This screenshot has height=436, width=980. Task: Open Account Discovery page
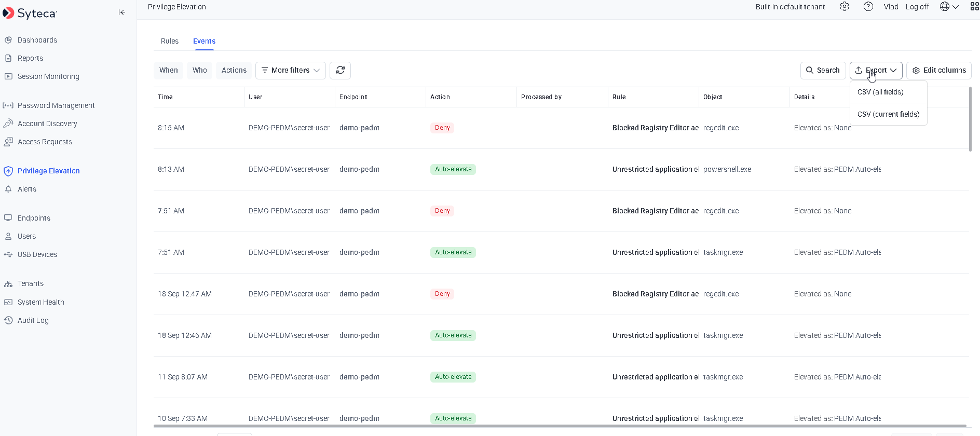click(47, 124)
